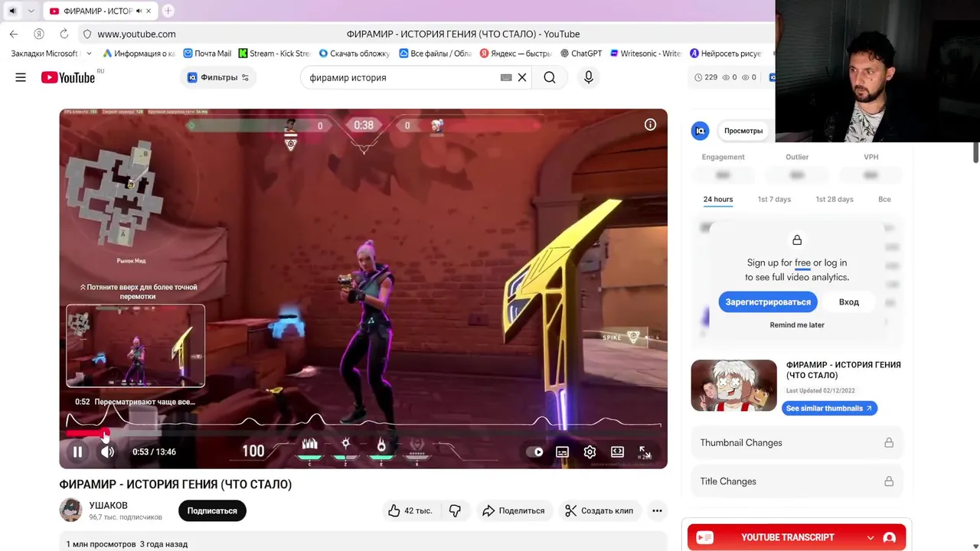The width and height of the screenshot is (980, 551).
Task: Expand bookmarks folder chevron
Action: tap(89, 54)
